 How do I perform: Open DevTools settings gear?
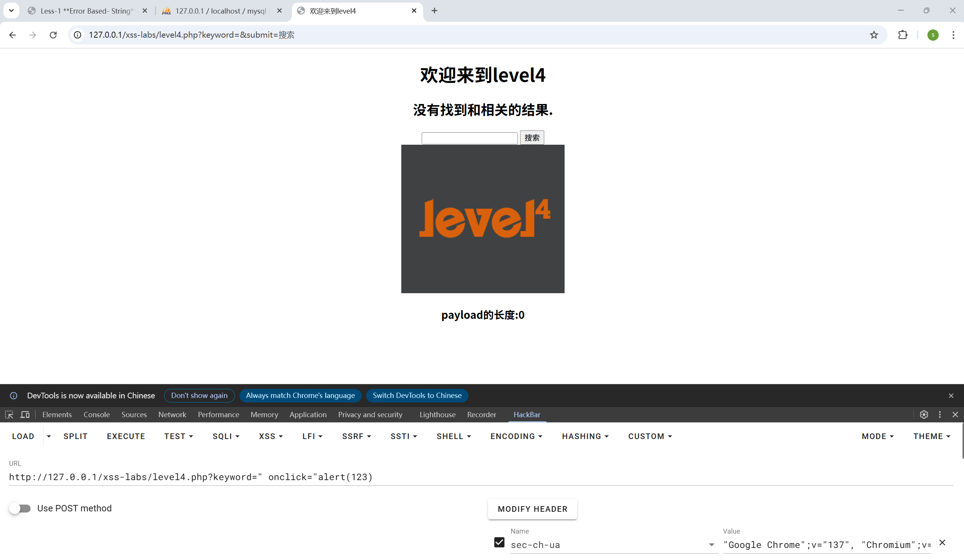(x=924, y=415)
